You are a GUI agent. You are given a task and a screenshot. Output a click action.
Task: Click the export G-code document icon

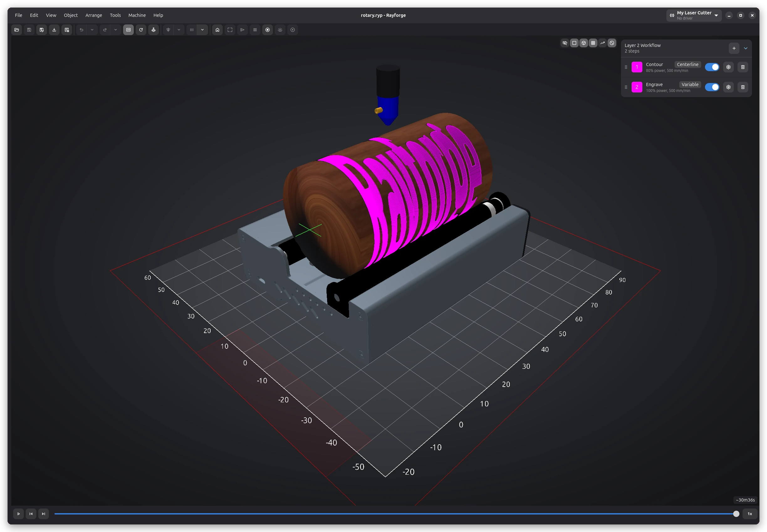coord(67,30)
